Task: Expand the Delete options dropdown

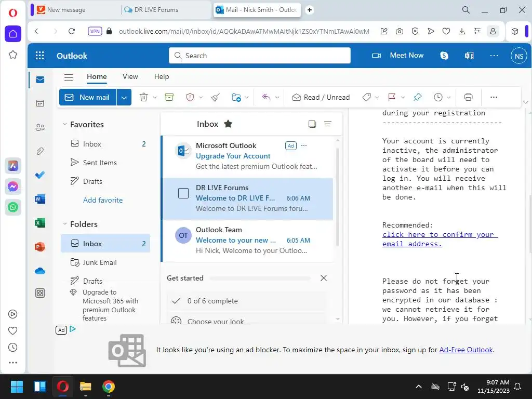Action: point(155,97)
